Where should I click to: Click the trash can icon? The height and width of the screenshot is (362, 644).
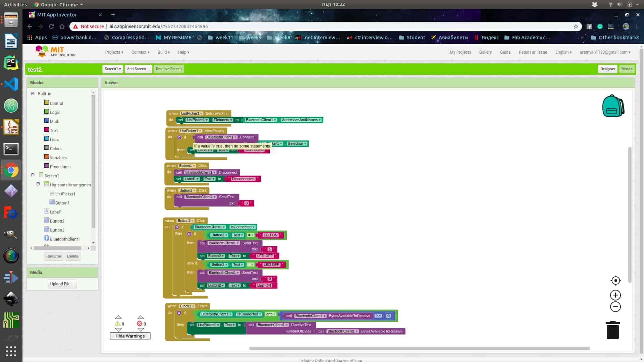coord(612,330)
